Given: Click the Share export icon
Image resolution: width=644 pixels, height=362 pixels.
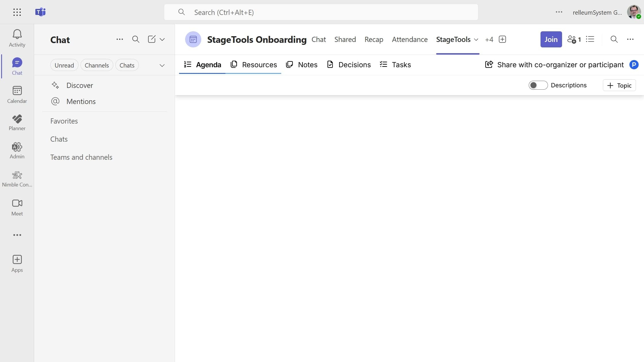Looking at the screenshot, I should pyautogui.click(x=489, y=64).
